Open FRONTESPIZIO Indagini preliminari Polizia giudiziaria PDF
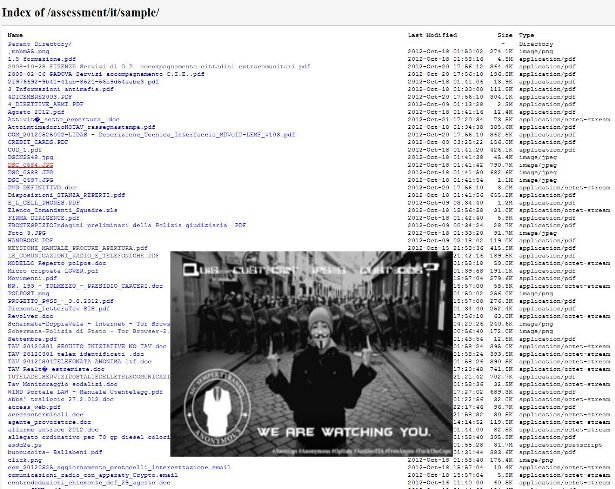This screenshot has width=615, height=489. pyautogui.click(x=127, y=225)
